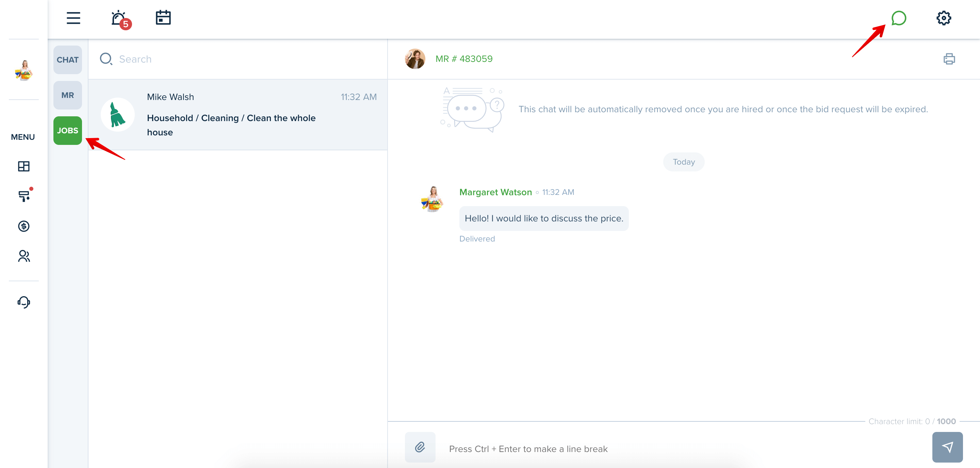The image size is (980, 468).
Task: Open the MR # 483059 link
Action: point(464,59)
